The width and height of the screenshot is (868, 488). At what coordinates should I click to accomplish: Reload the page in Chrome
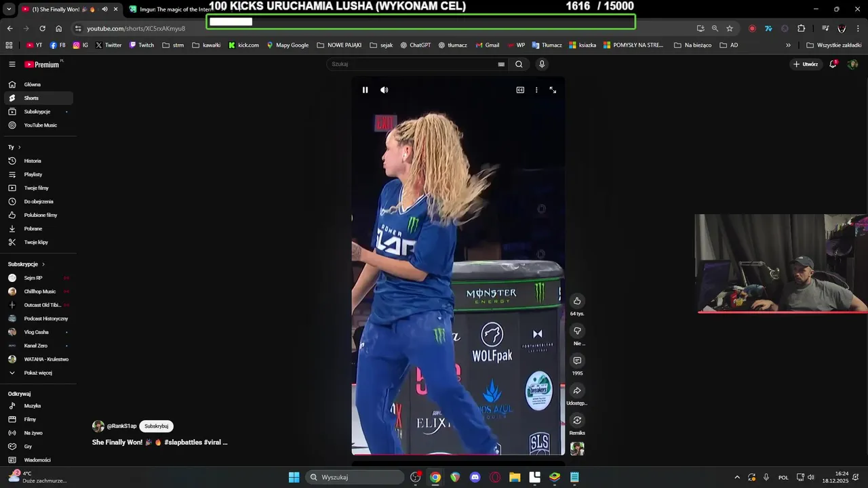(x=42, y=28)
